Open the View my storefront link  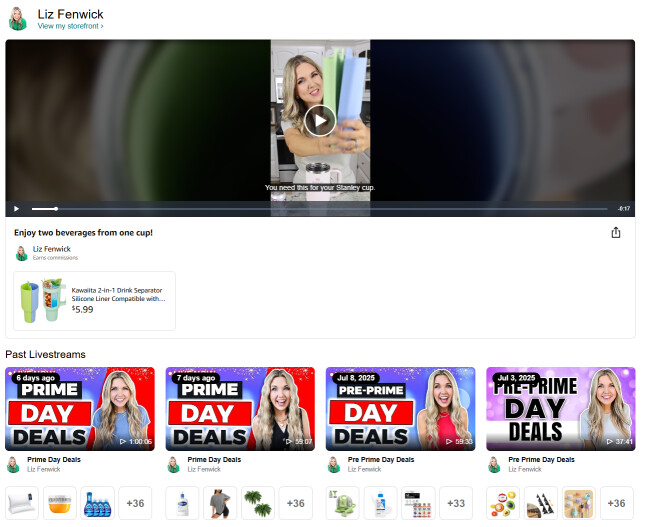[x=70, y=26]
